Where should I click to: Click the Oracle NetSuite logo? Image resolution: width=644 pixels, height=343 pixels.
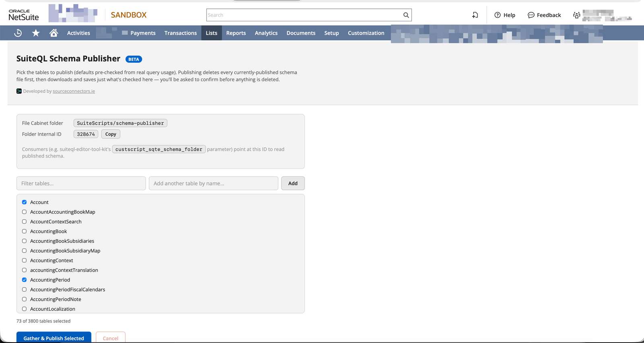coord(24,15)
